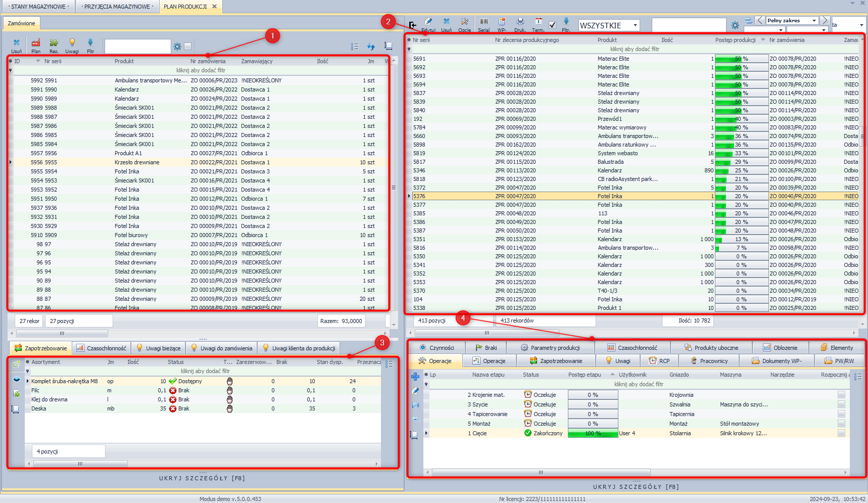
Task: Click the Druk. printer icon
Action: pos(520,22)
